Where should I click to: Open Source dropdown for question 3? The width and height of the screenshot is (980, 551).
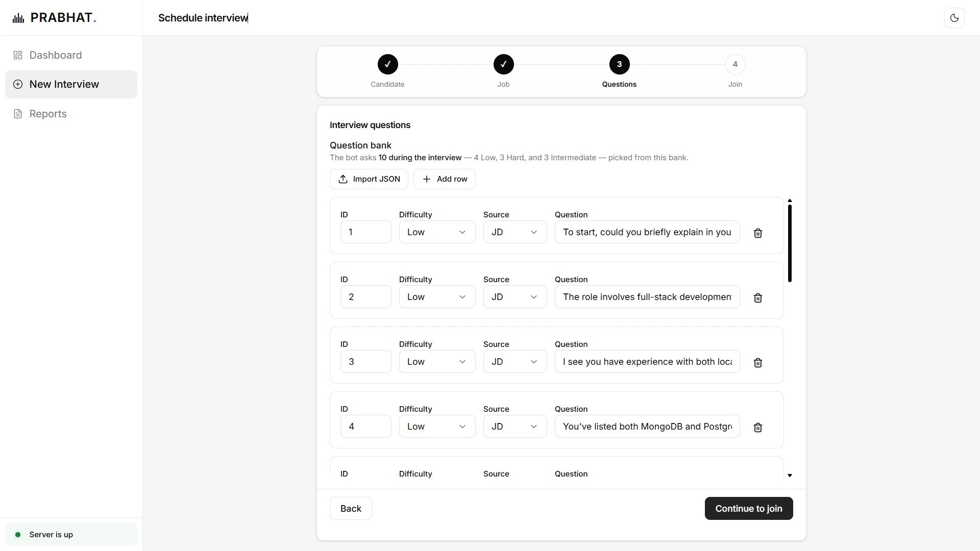(515, 362)
